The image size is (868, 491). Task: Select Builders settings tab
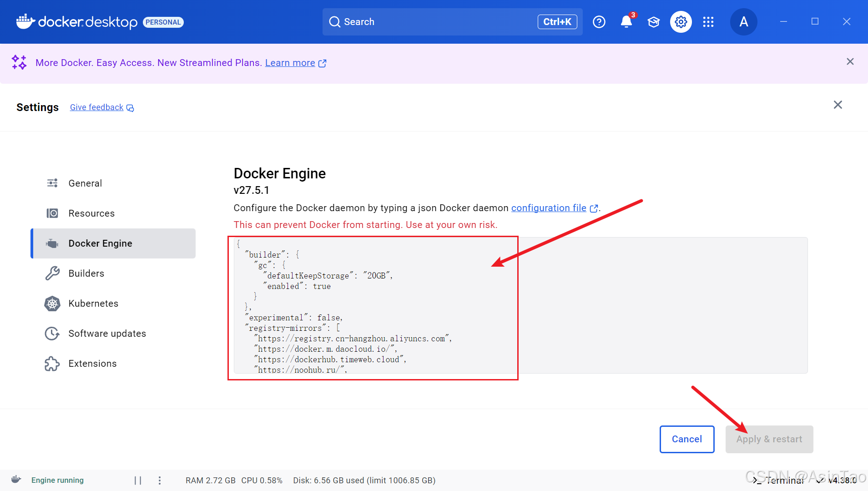(x=113, y=273)
